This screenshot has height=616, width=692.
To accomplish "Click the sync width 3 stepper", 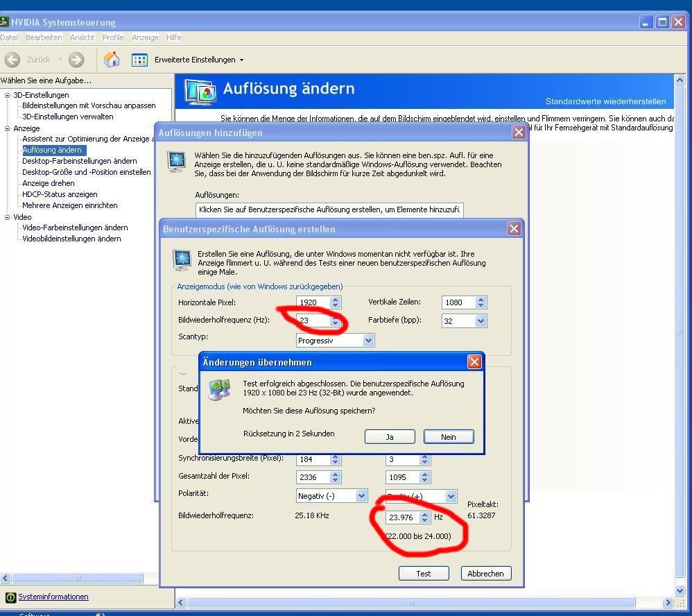I will coord(424,459).
